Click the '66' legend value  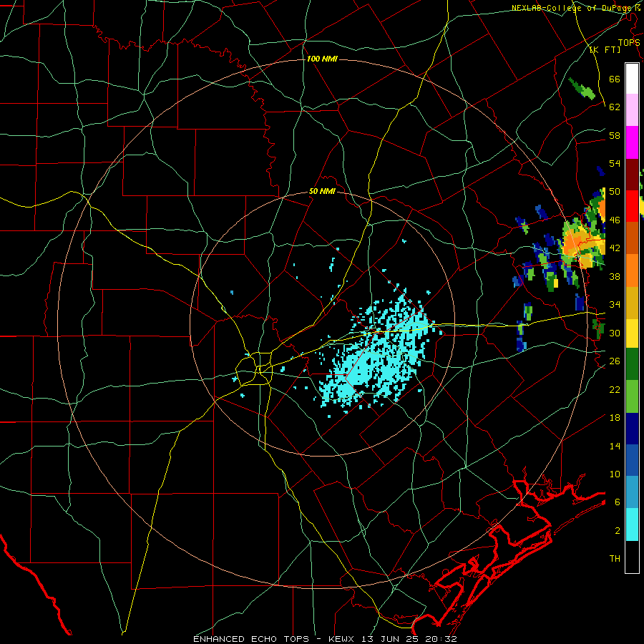point(615,79)
